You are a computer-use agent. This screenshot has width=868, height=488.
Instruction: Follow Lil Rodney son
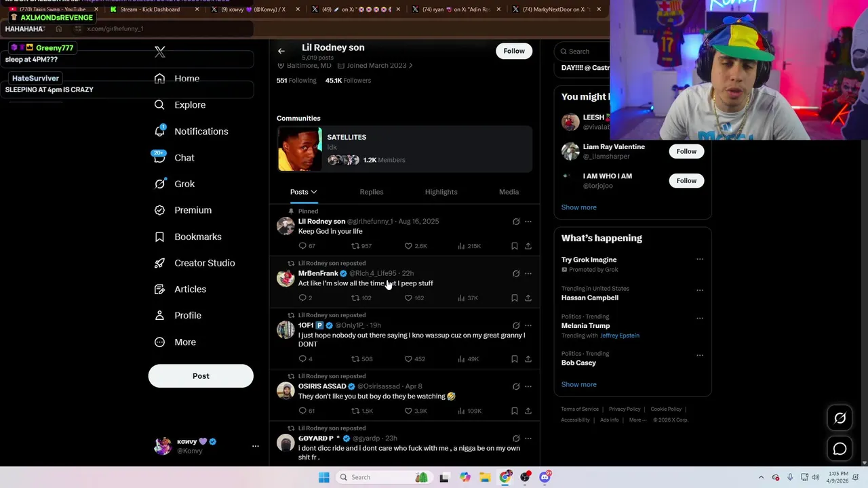514,52
